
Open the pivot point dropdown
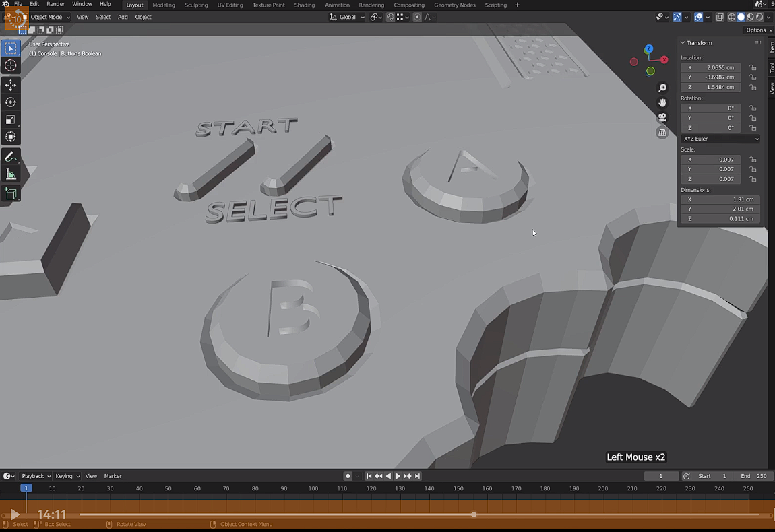point(376,17)
